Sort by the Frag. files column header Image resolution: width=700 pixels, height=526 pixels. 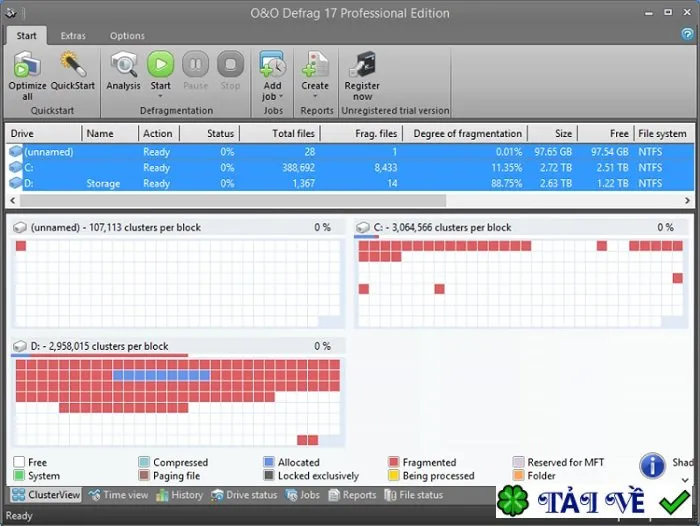click(x=362, y=134)
